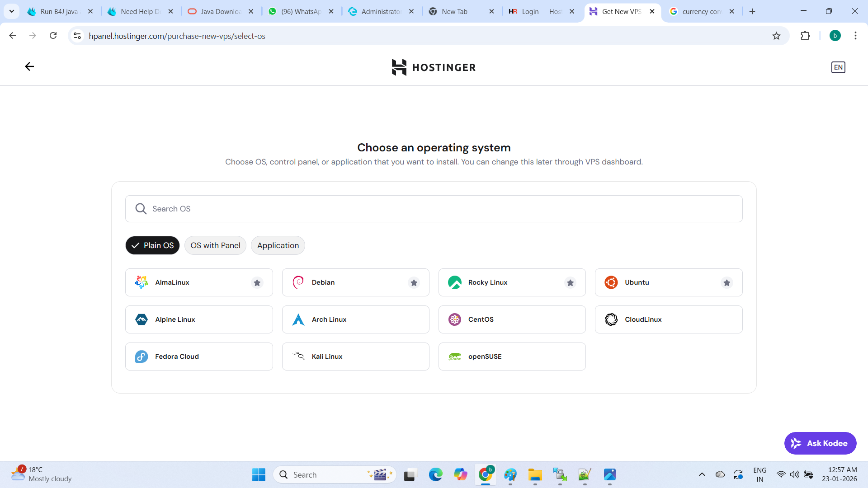Click the Hostinger back arrow icon
The width and height of the screenshot is (868, 488).
(x=29, y=67)
